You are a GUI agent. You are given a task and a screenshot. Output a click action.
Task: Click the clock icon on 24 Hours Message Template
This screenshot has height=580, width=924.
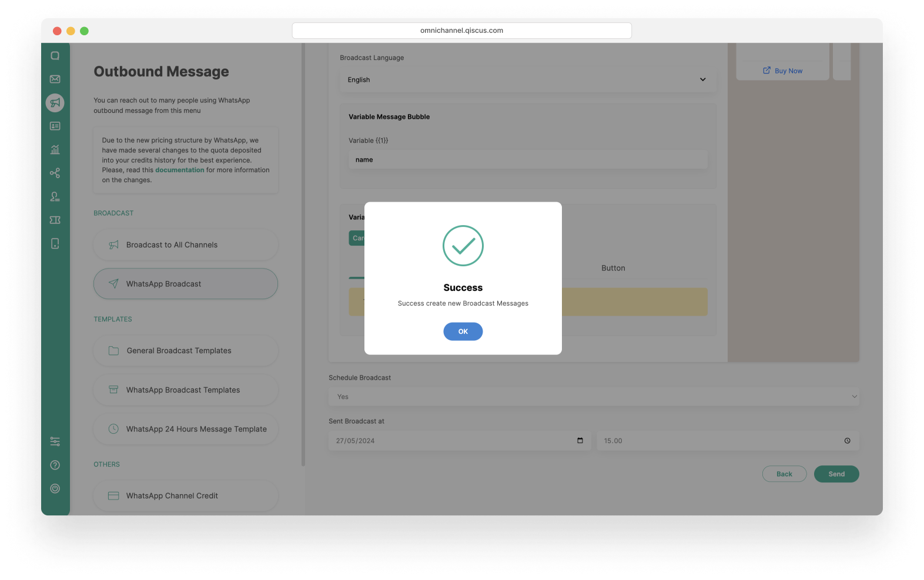tap(114, 429)
